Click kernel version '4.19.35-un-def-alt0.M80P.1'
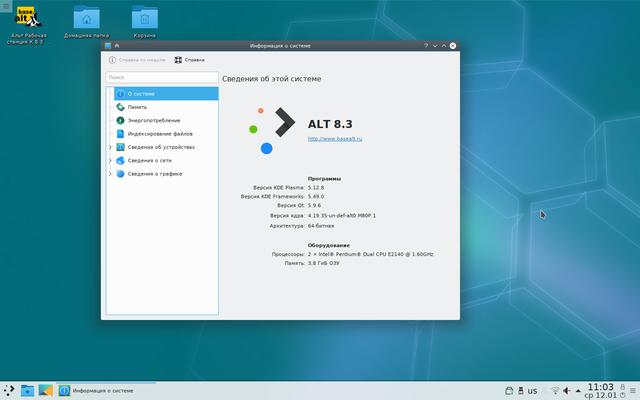The image size is (640, 400). (x=342, y=216)
